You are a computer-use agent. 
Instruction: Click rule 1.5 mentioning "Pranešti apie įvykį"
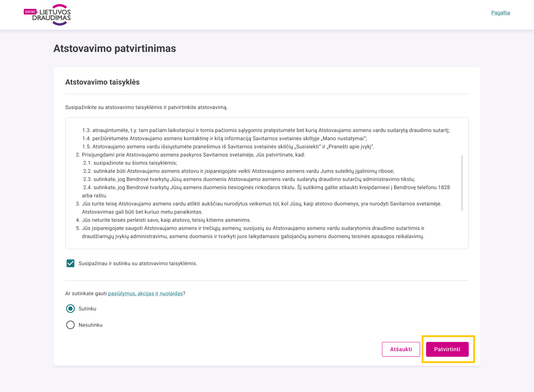(x=228, y=146)
